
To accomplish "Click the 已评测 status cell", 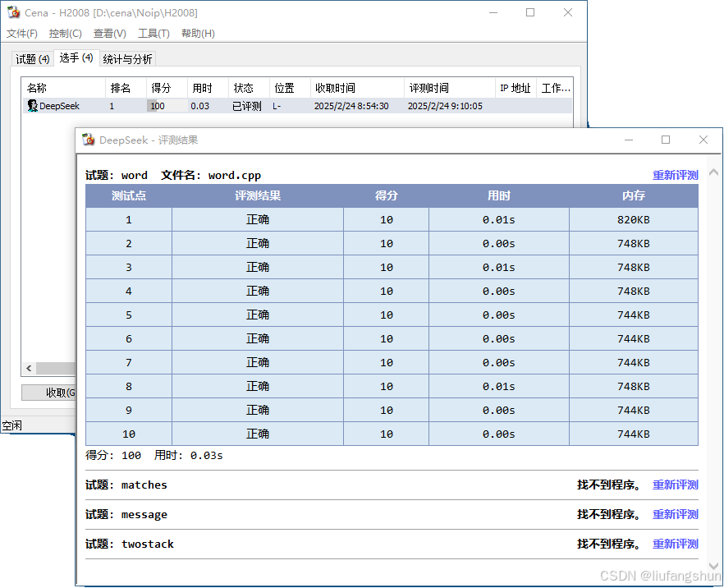I will pyautogui.click(x=246, y=106).
